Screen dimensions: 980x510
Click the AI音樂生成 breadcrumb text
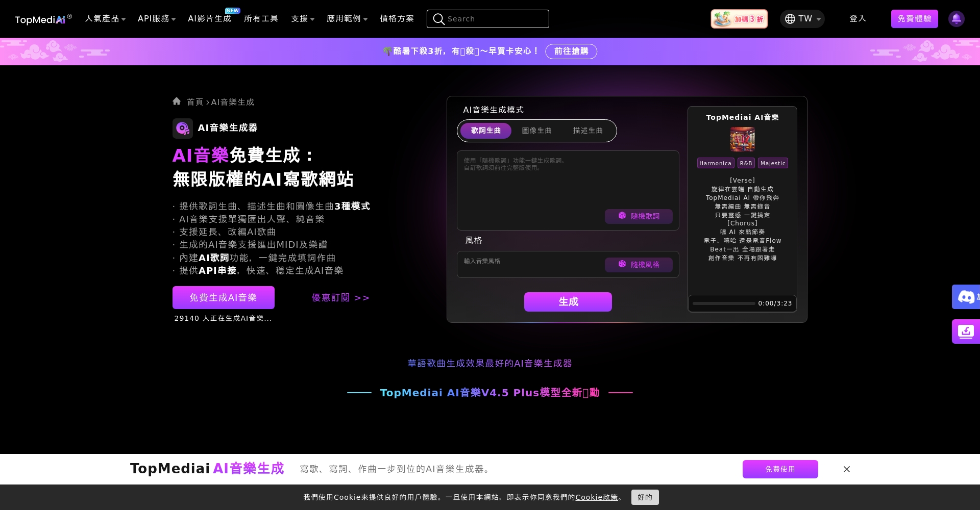coord(233,102)
